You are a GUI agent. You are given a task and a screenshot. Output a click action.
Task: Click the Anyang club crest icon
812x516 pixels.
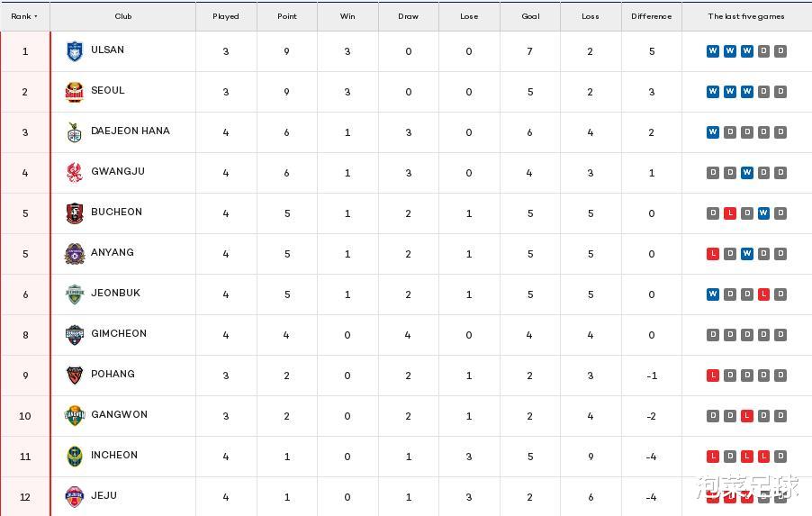(x=75, y=254)
